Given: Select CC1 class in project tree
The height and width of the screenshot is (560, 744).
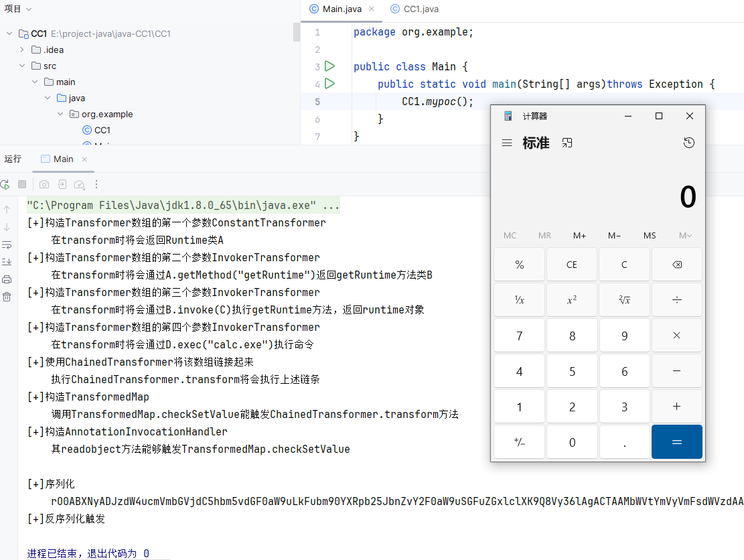Looking at the screenshot, I should [x=96, y=130].
